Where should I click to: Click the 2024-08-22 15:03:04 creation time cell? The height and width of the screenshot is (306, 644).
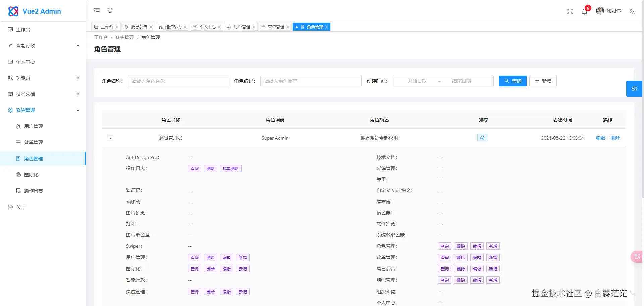562,138
